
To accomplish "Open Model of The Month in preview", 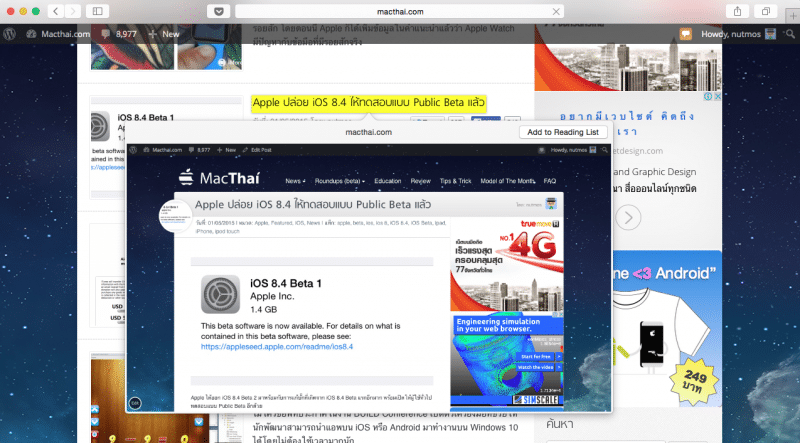I will (507, 181).
